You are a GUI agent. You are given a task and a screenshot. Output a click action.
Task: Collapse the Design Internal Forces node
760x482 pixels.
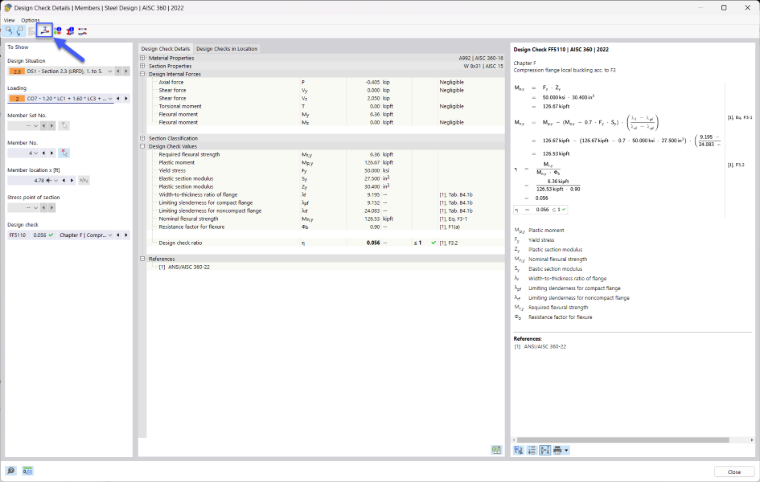pyautogui.click(x=142, y=74)
